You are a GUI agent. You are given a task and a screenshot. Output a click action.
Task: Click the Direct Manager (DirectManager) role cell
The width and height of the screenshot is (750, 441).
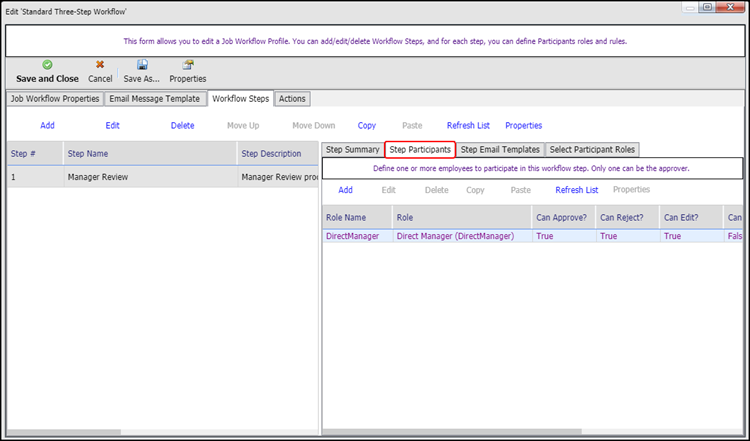pos(462,236)
